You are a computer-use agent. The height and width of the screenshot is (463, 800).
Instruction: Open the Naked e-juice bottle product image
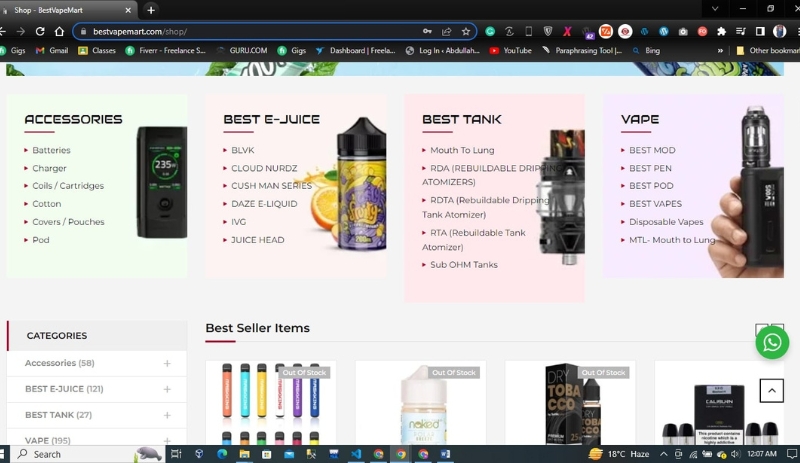[x=420, y=403]
